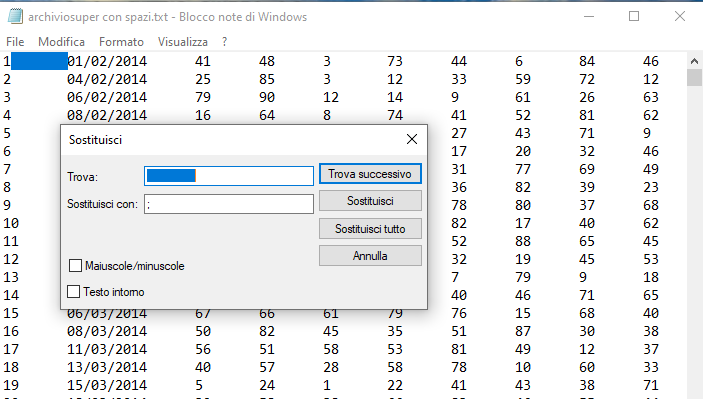Open the Visualizza menu
Image resolution: width=703 pixels, height=399 pixels.
tap(182, 42)
